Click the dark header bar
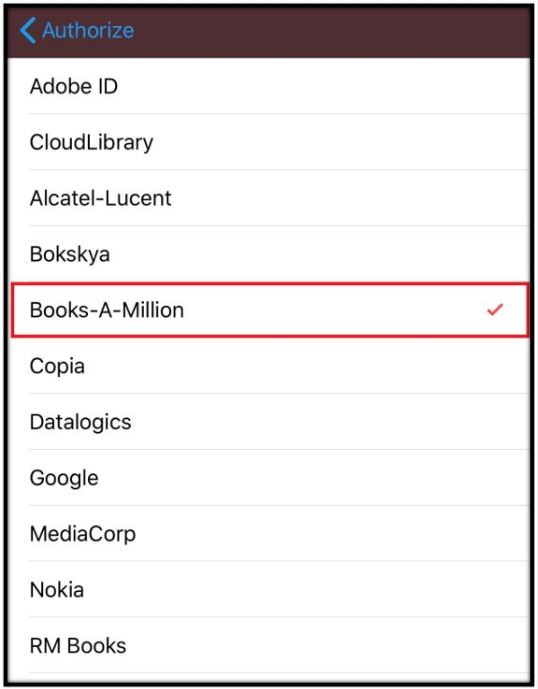Image resolution: width=538 pixels, height=689 pixels. 269,32
